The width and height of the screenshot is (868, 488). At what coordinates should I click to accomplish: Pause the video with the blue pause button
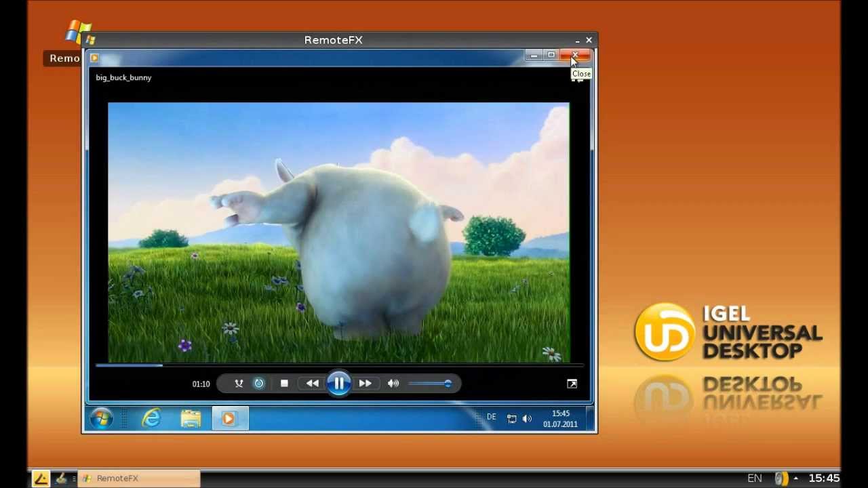coord(338,384)
